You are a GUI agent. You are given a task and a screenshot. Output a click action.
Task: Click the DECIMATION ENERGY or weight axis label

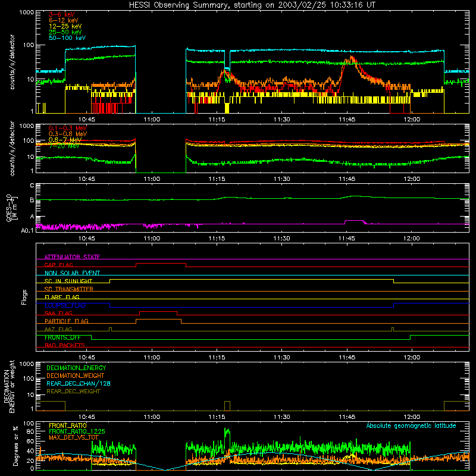click(9, 387)
